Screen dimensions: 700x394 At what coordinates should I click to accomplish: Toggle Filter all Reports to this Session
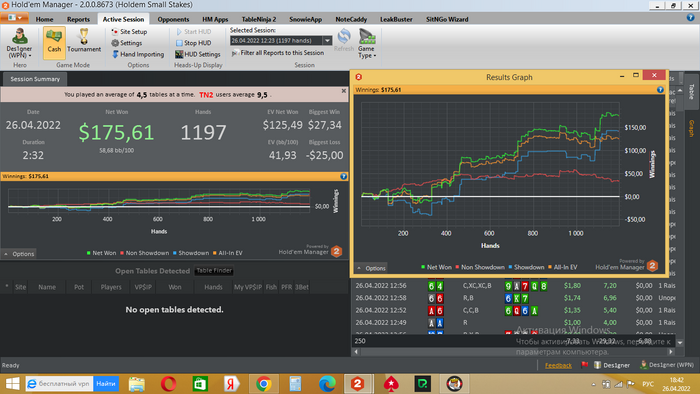click(x=278, y=53)
